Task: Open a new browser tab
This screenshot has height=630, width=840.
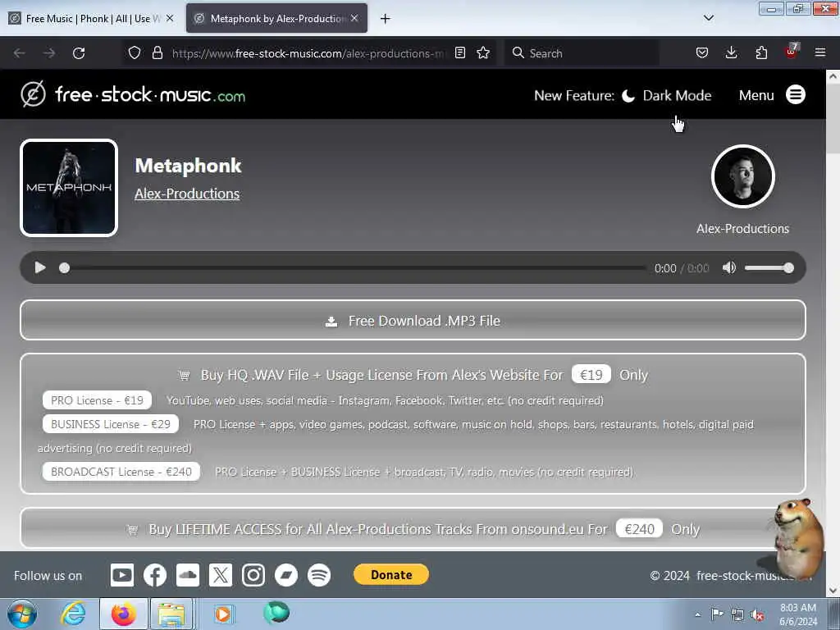Action: [x=386, y=19]
